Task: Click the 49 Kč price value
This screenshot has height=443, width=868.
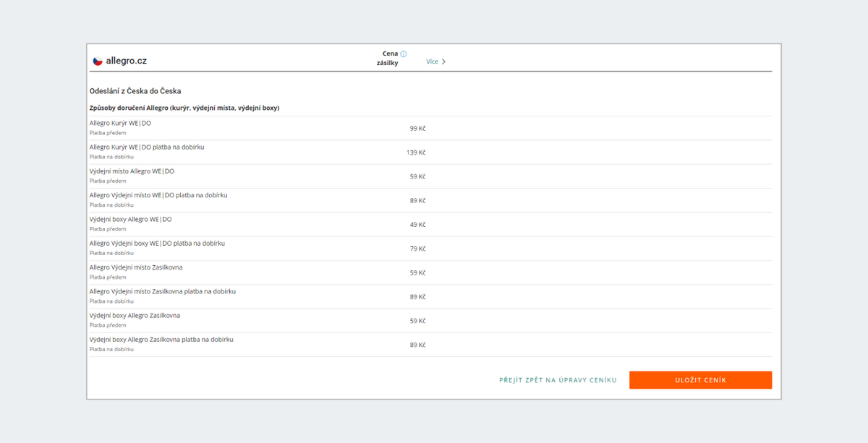Action: (417, 225)
